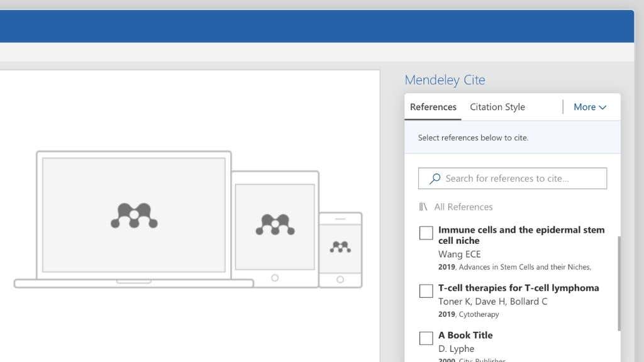Click the Mendeley Cite panel heading
The width and height of the screenshot is (644, 362).
coord(445,80)
